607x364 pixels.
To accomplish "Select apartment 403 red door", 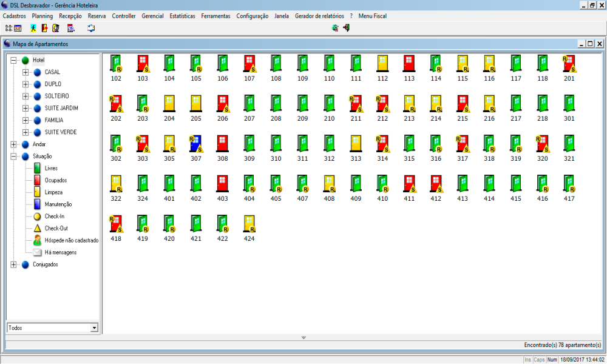I will [x=223, y=184].
